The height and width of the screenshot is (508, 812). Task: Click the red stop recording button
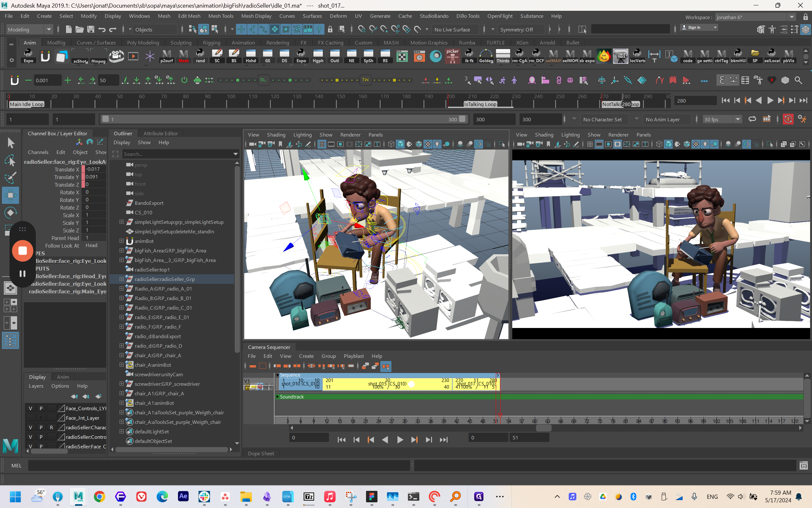(23, 251)
